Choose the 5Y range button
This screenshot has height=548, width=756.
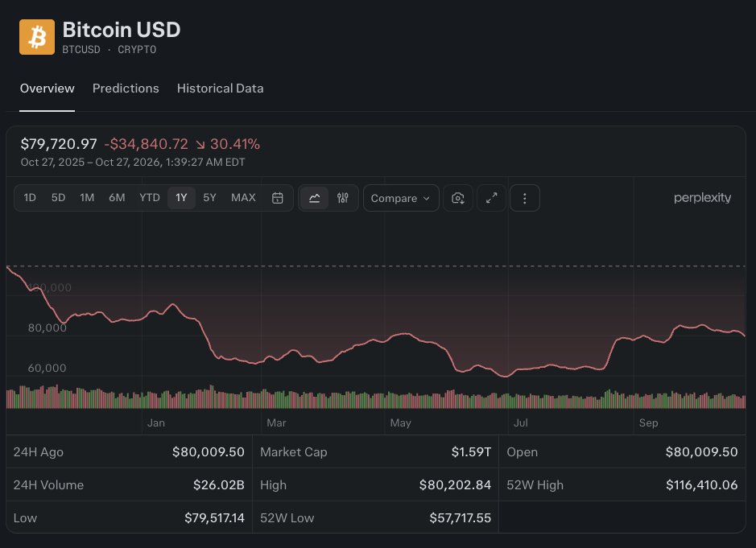pyautogui.click(x=209, y=198)
